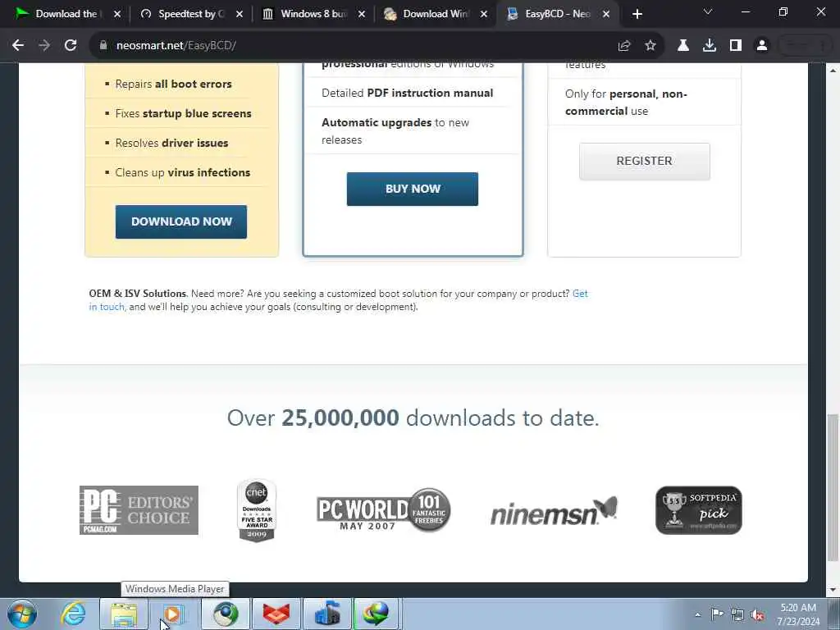Expand the tab search chevron
Screen dimensions: 840x630
coord(708,11)
